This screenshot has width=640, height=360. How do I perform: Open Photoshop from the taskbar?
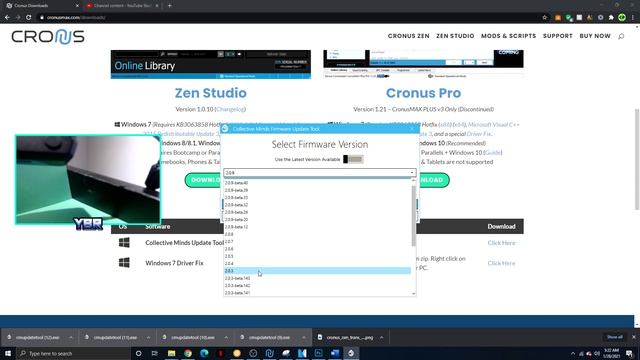pyautogui.click(x=318, y=353)
